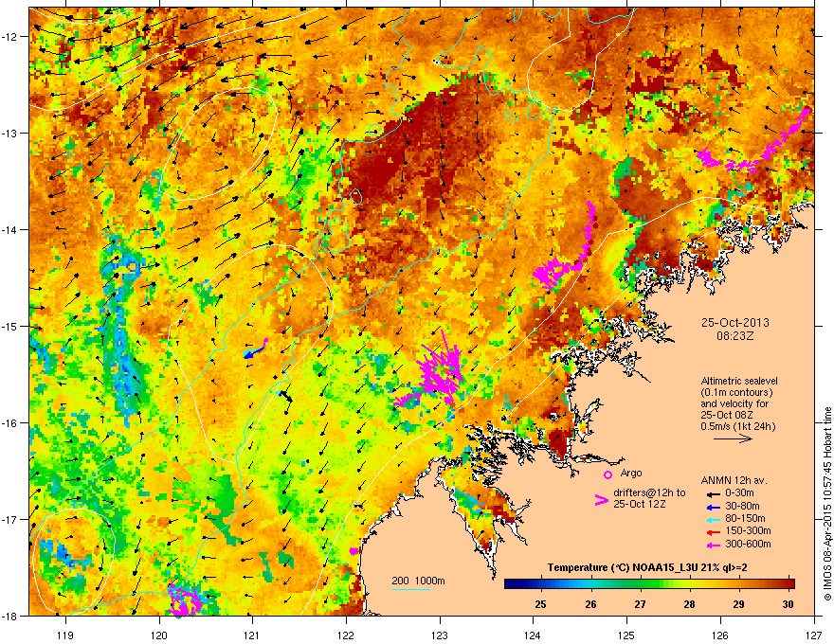Click the '0.5m/s (1kt 24h)' scale text

click(x=738, y=426)
